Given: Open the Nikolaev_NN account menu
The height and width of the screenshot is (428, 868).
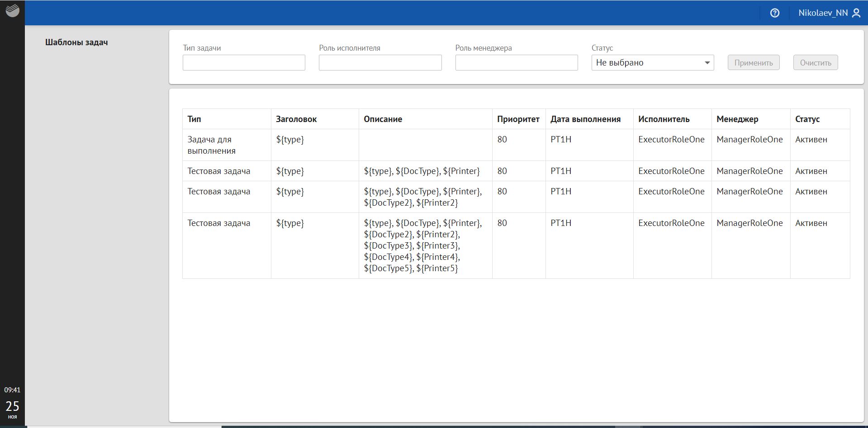Looking at the screenshot, I should click(x=823, y=13).
